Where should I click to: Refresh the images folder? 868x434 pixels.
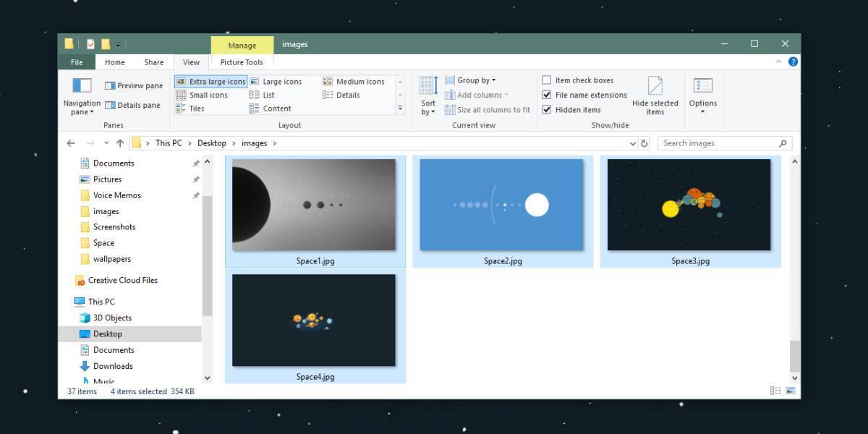(644, 142)
